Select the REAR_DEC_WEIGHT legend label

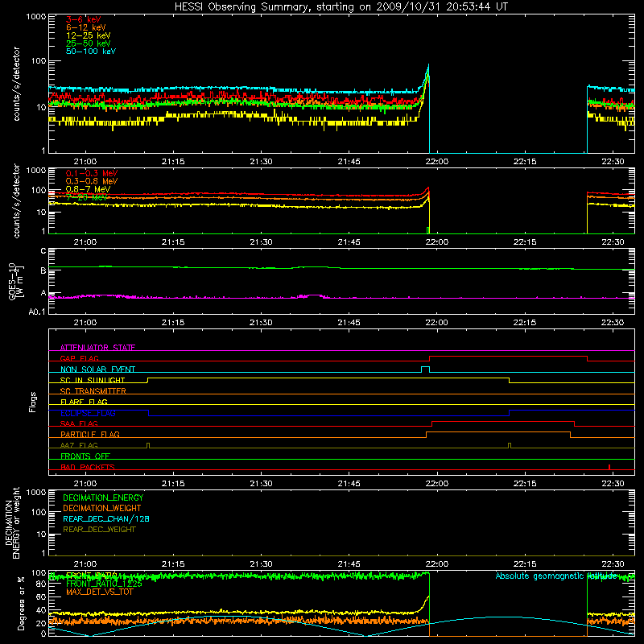click(99, 530)
